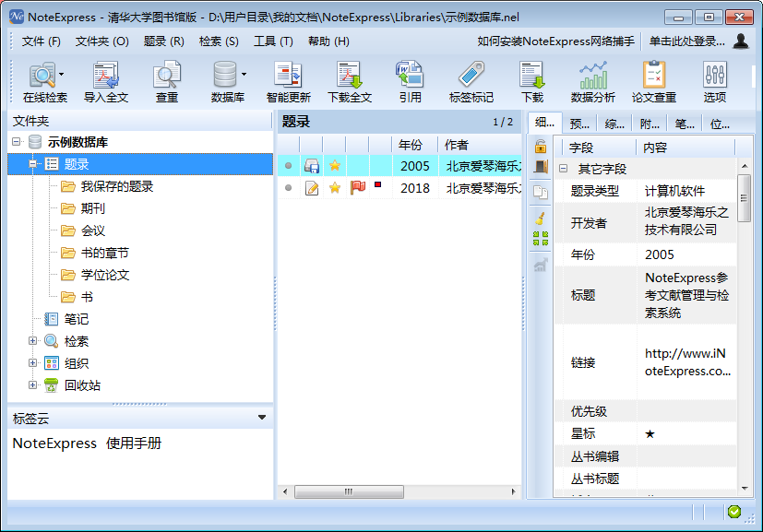Screen dimensions: 763x532
Task: Launch 论文查重 paper plagiarism check
Action: (x=653, y=82)
